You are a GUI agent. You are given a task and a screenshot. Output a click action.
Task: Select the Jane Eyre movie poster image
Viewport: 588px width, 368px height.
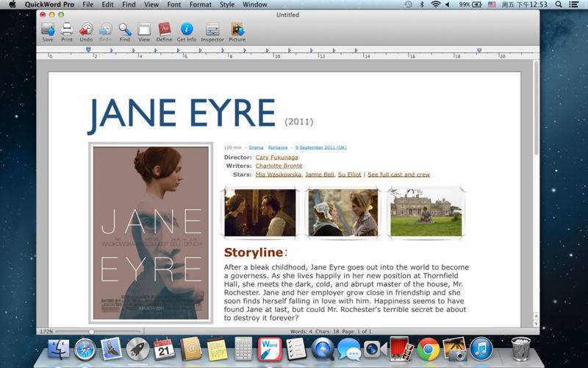pos(151,233)
